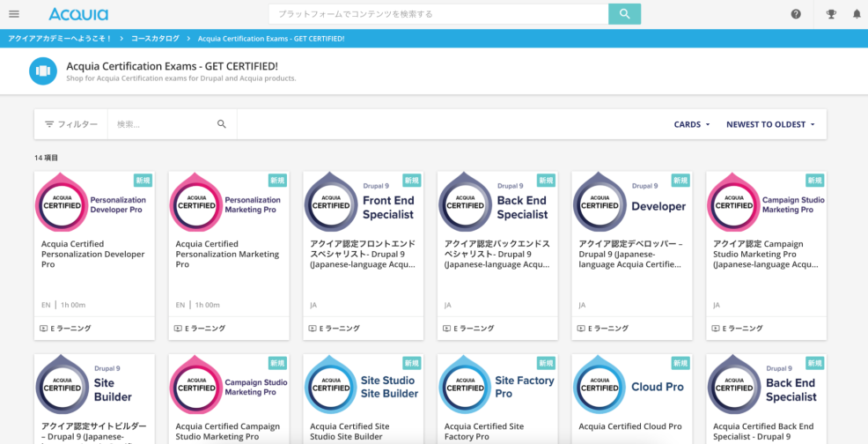Open Drupal 9 Developer badge image

(x=631, y=202)
